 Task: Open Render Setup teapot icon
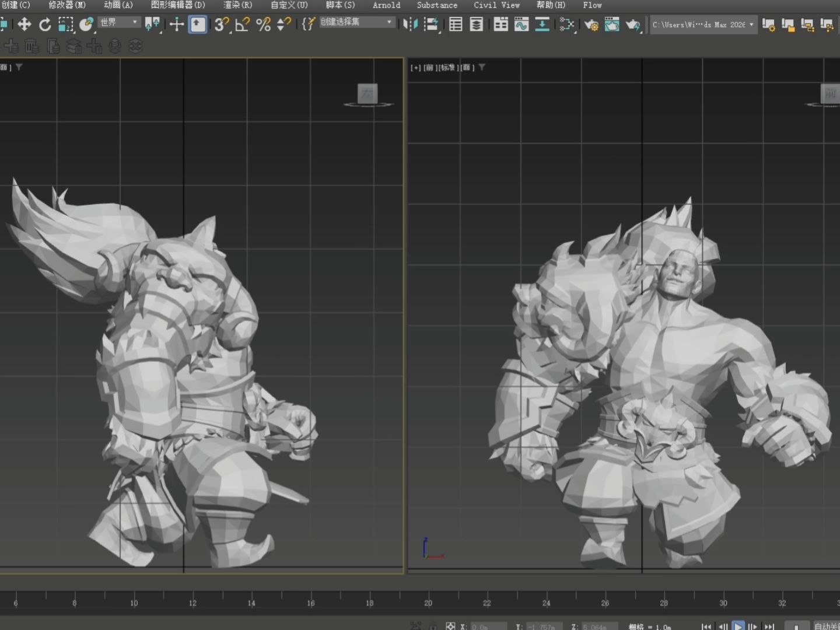click(591, 24)
